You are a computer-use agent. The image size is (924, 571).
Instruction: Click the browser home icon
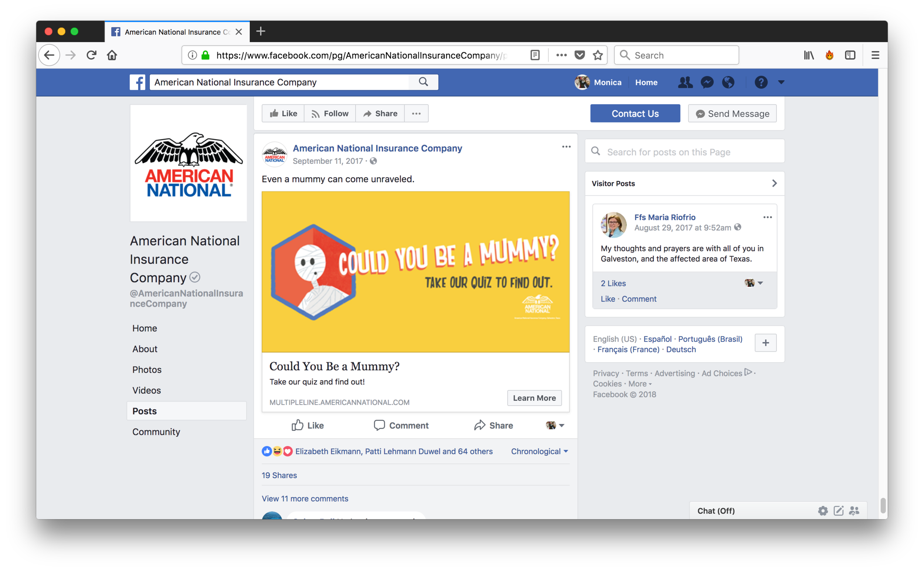(112, 55)
